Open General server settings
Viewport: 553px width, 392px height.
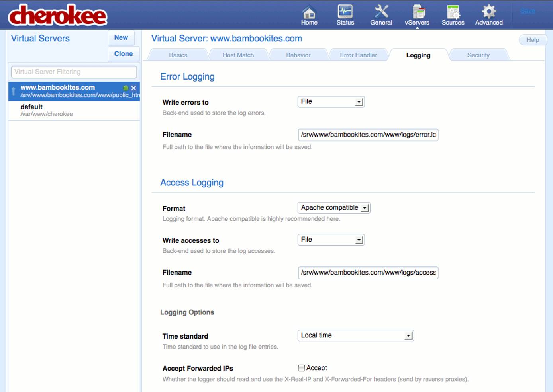click(381, 14)
